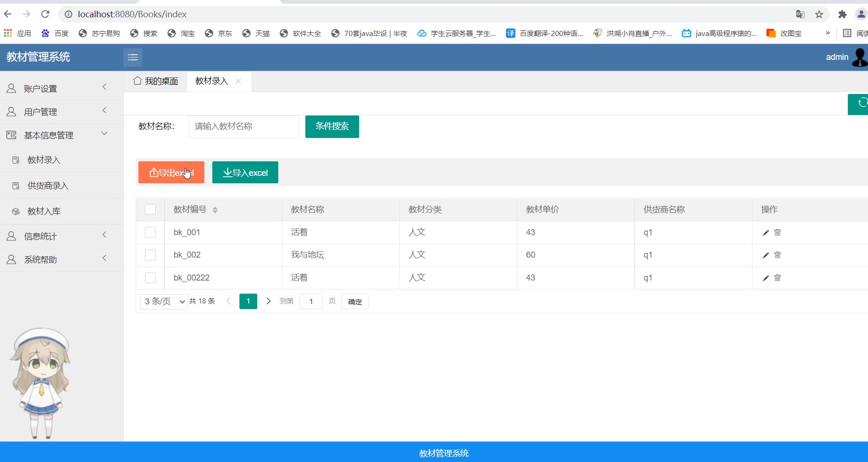Click the jump-to-page number input

click(x=311, y=302)
